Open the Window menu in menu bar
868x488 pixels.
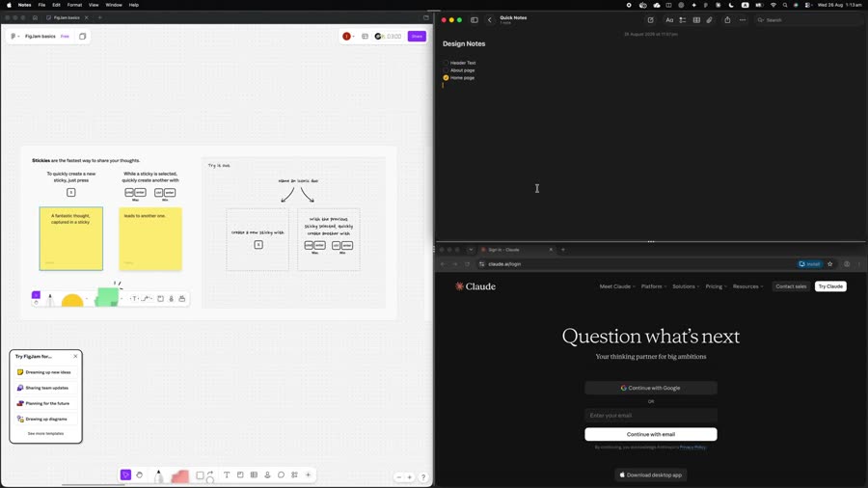(114, 5)
